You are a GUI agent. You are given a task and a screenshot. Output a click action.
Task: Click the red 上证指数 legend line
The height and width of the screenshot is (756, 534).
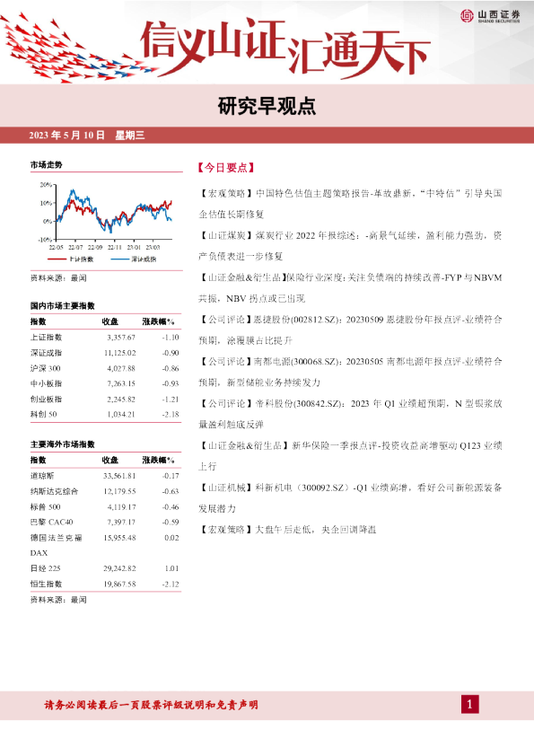pyautogui.click(x=57, y=259)
